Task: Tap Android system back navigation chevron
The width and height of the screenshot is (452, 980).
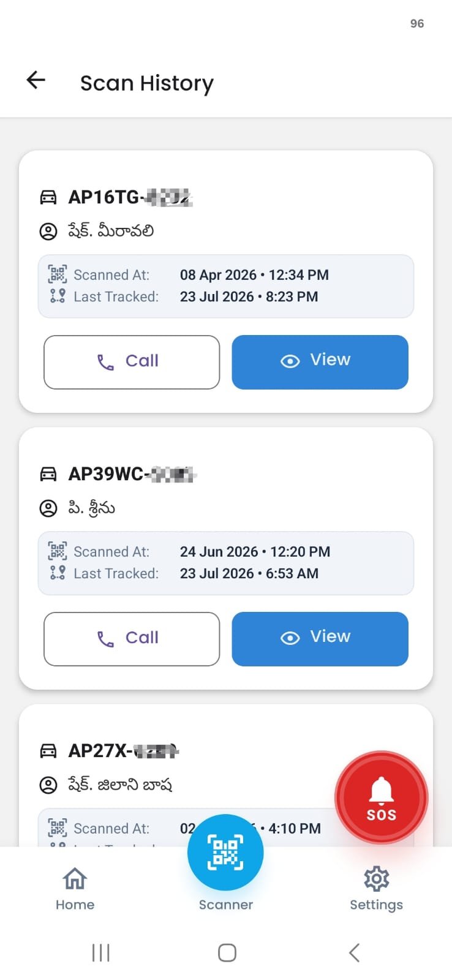Action: [x=354, y=952]
